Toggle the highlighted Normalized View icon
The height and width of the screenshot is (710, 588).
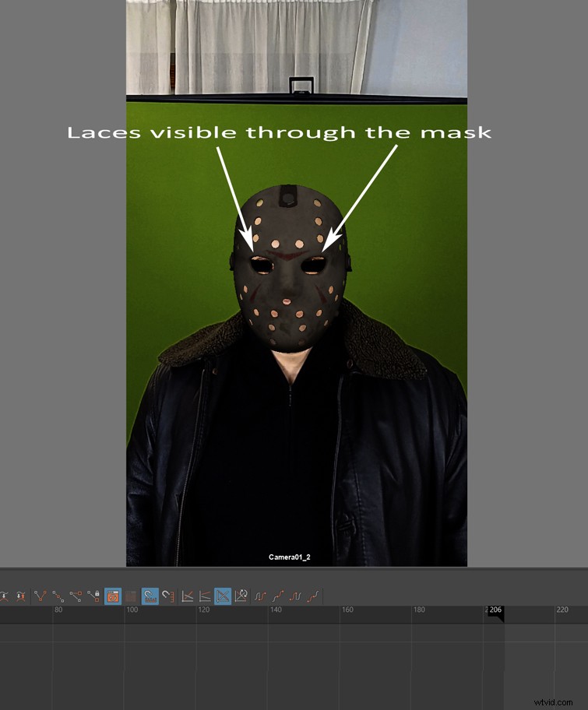(x=223, y=597)
